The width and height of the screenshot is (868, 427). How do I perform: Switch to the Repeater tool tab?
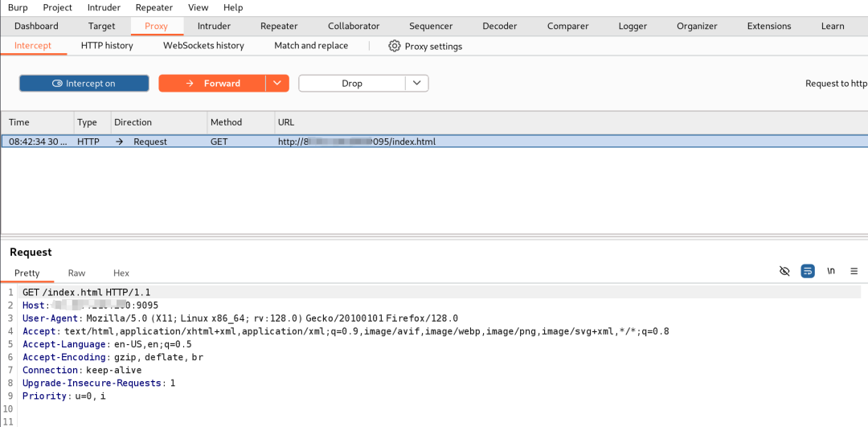pos(279,26)
